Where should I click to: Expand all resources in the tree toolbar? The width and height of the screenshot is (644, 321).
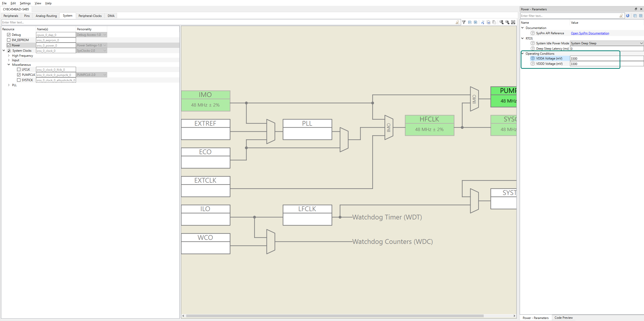pos(476,22)
